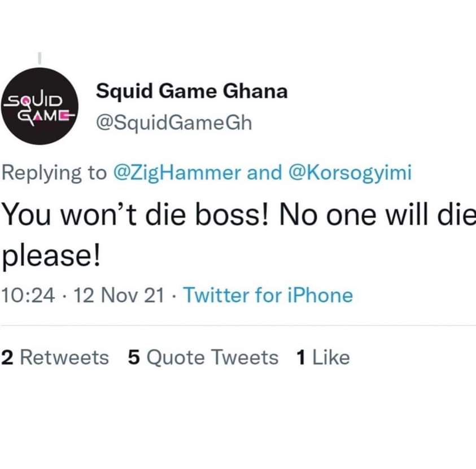Click the 'No one will die' phrase
The width and height of the screenshot is (476, 469).
click(x=377, y=214)
